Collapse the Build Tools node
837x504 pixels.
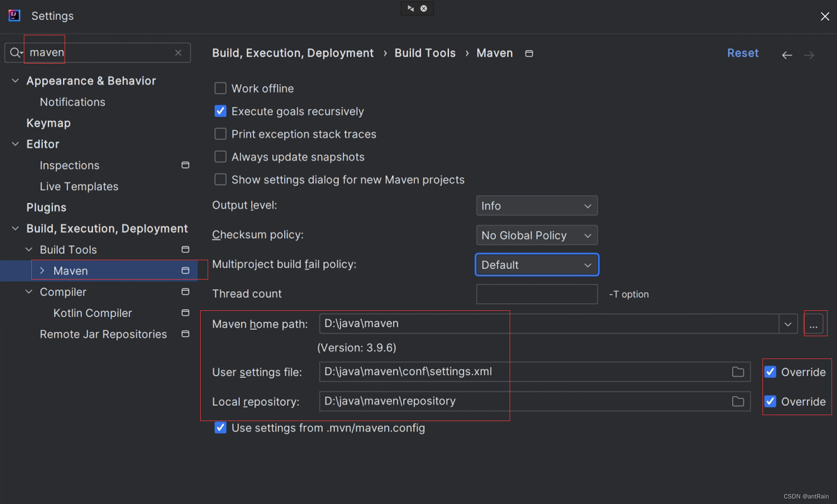tap(29, 249)
